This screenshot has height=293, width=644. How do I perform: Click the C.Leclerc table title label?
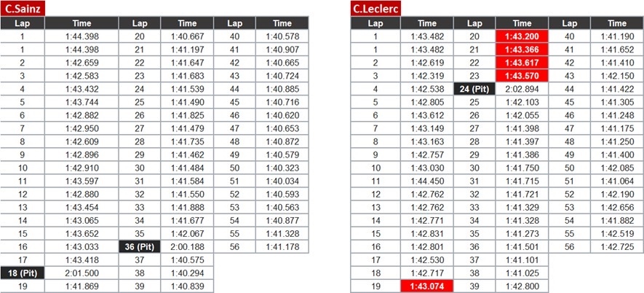point(375,9)
